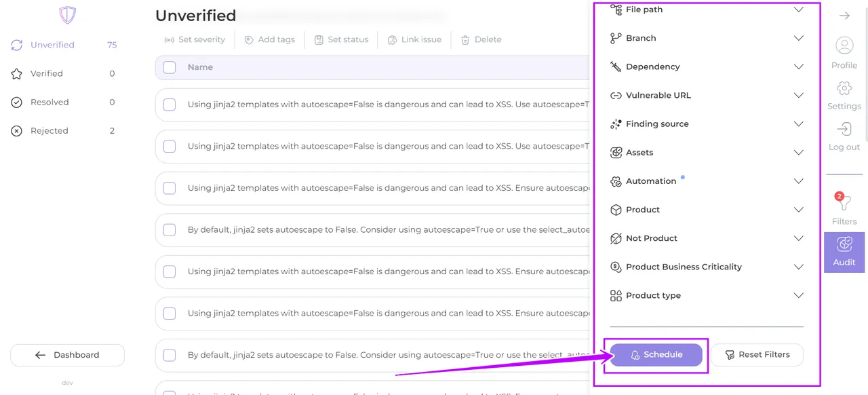This screenshot has width=868, height=395.
Task: Open the Audit panel icon
Action: tap(844, 245)
